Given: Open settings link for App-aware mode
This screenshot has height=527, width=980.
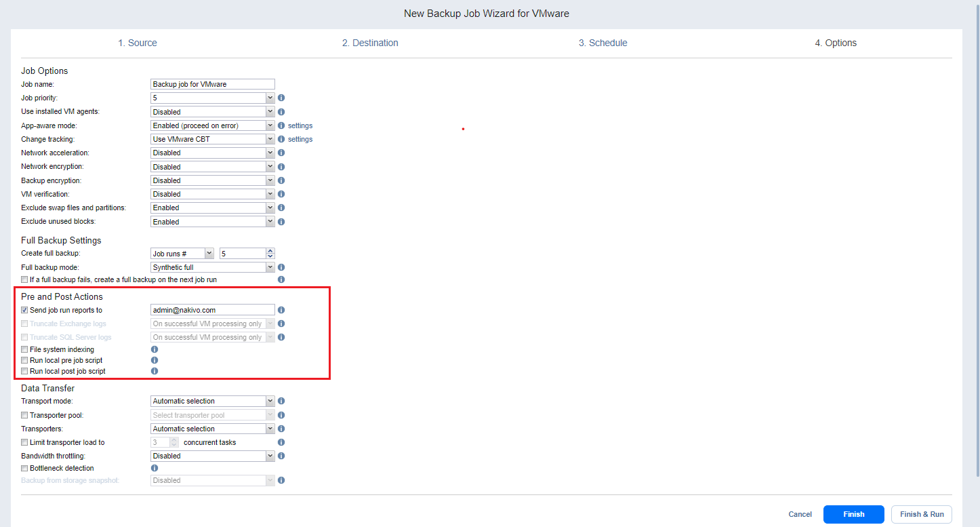Looking at the screenshot, I should click(300, 125).
